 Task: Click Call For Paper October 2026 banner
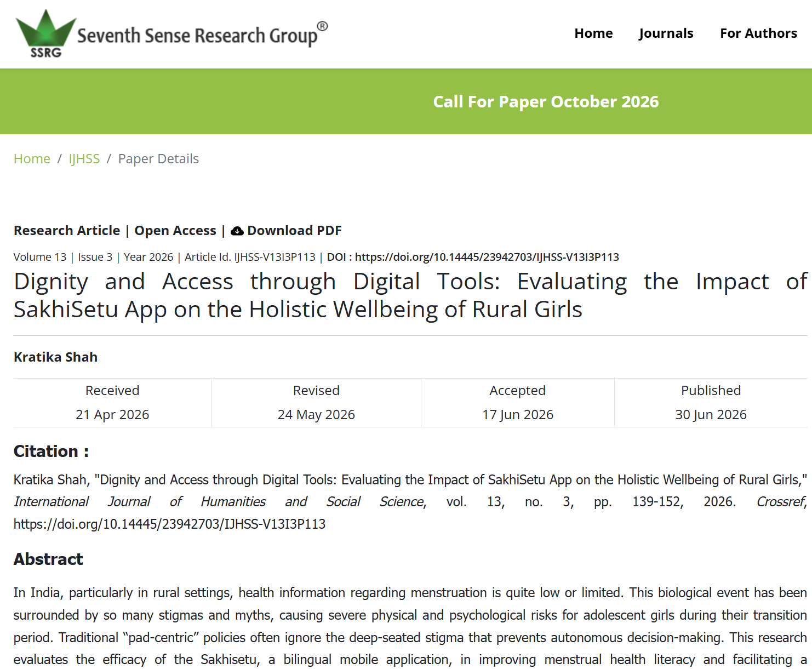[x=546, y=102]
